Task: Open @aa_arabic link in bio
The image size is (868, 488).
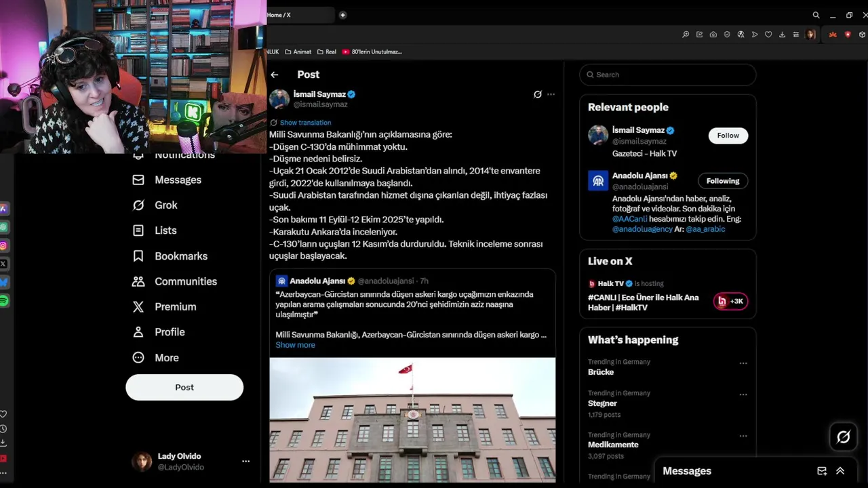Action: point(705,229)
